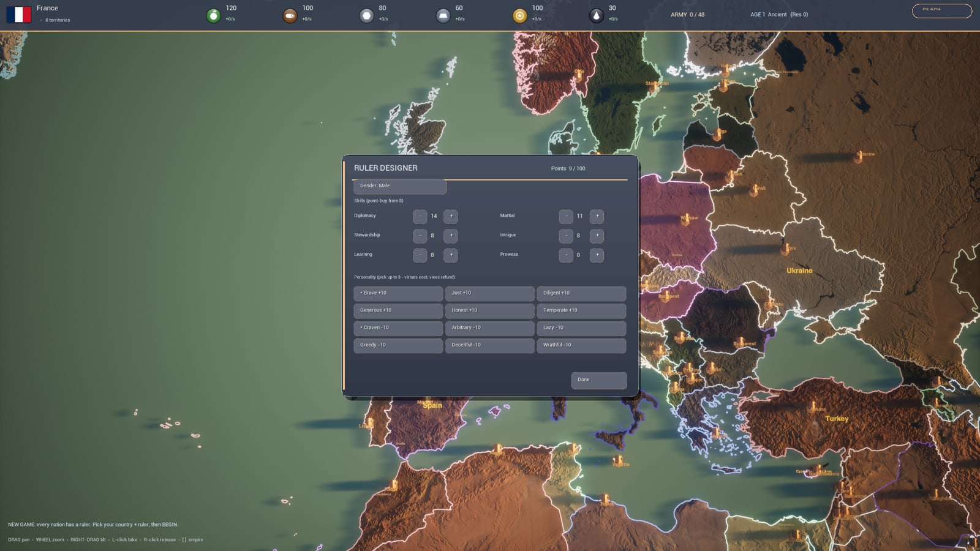This screenshot has height=551, width=980.
Task: Choose the Wrathful -10 vice
Action: coord(581,345)
